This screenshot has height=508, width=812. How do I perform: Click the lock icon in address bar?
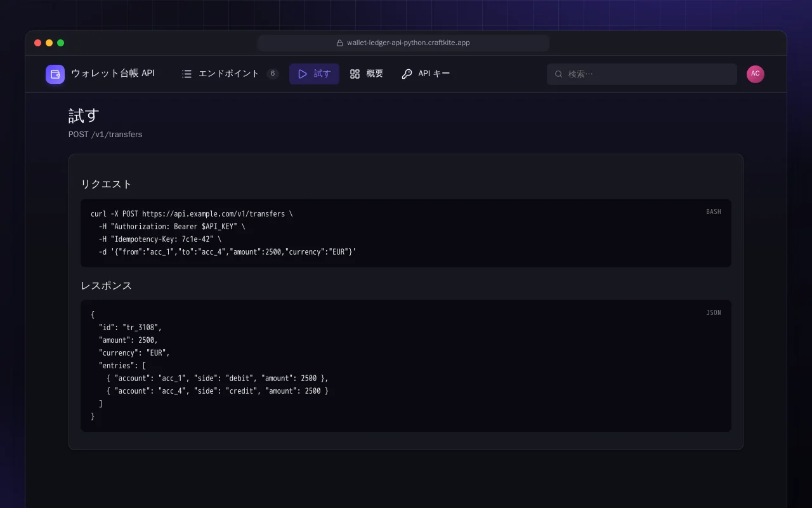pos(340,43)
